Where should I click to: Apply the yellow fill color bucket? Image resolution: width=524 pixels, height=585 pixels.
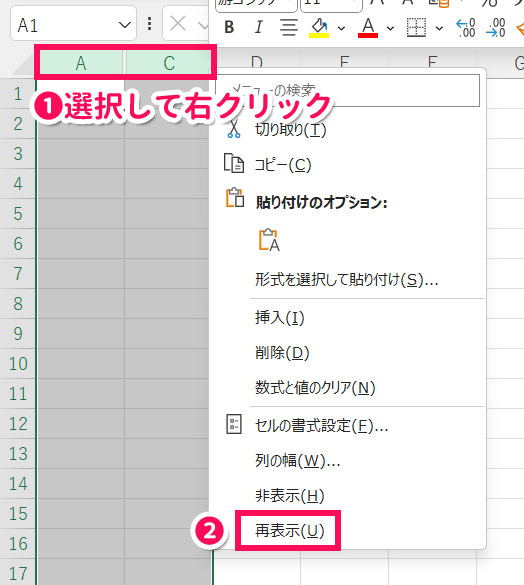click(319, 28)
